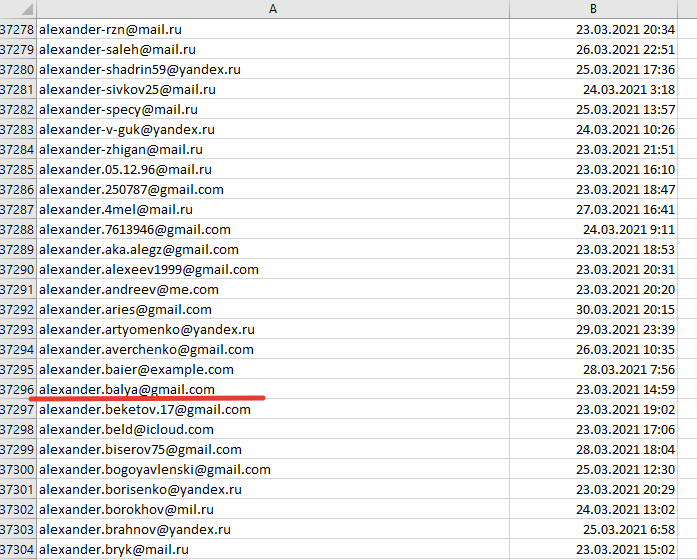Select column A header
The width and height of the screenshot is (697, 560).
tap(272, 9)
